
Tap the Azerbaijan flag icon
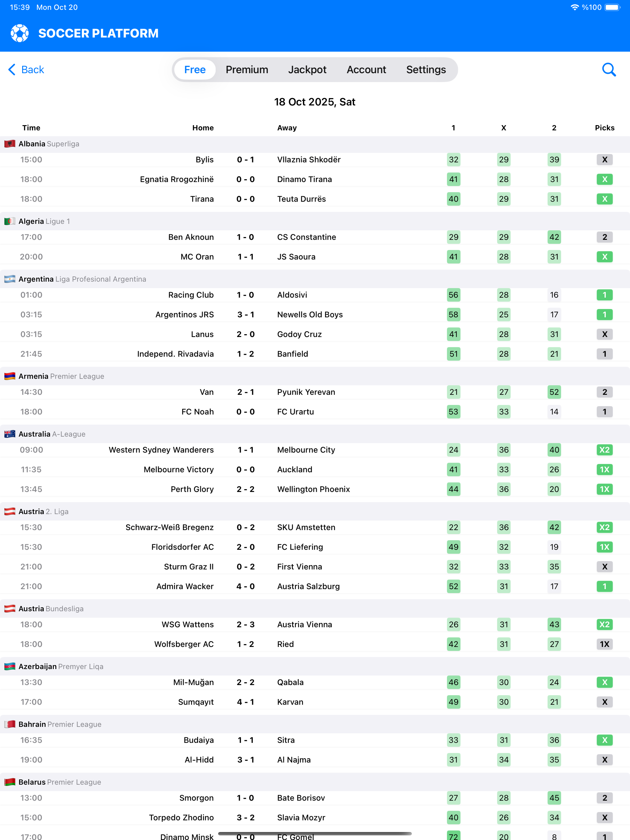(x=10, y=667)
